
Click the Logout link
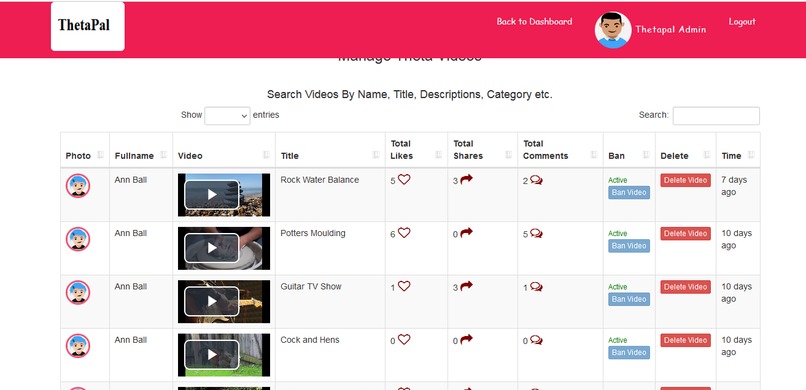pyautogui.click(x=742, y=22)
